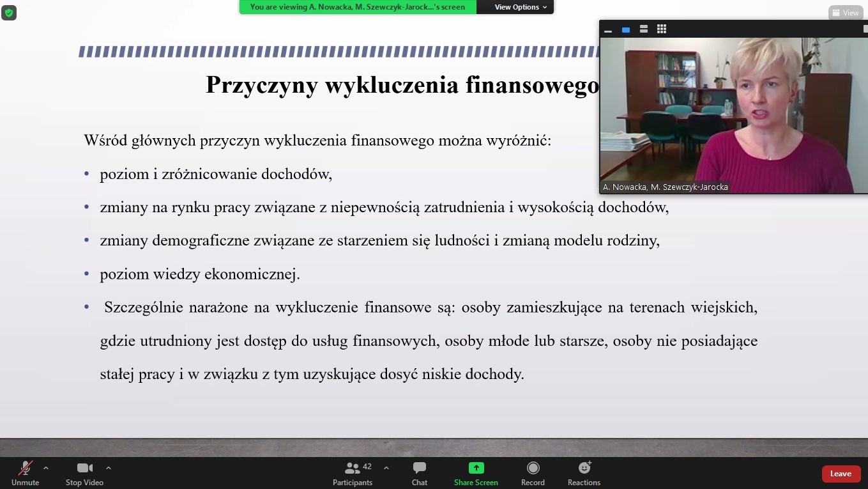Click the green Share Screen icon
The width and height of the screenshot is (868, 489).
click(476, 468)
